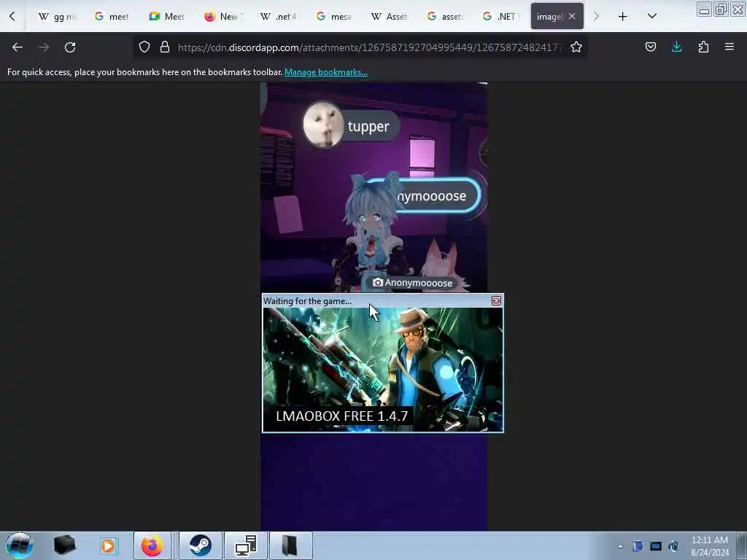Open the Pocket save icon
The width and height of the screenshot is (747, 560).
[x=650, y=47]
